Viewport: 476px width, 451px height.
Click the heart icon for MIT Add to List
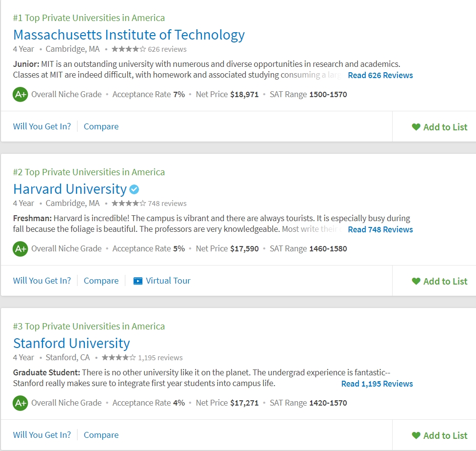point(416,127)
